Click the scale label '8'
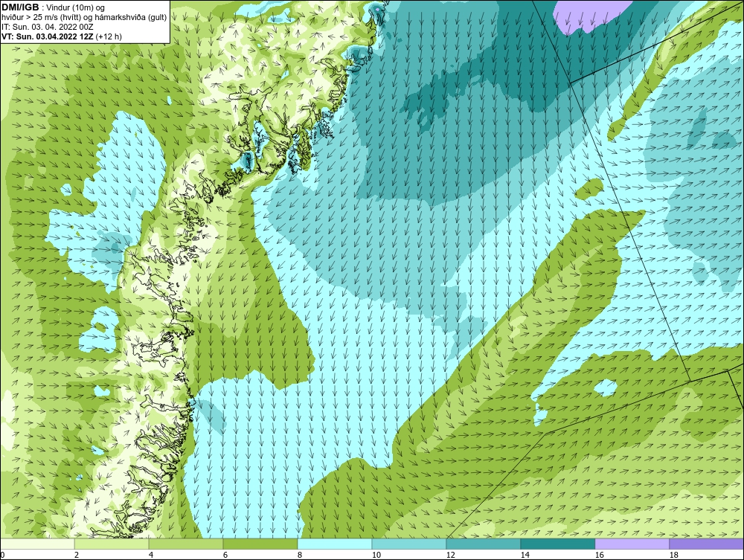Screen dimensions: 744x560 click(x=300, y=555)
